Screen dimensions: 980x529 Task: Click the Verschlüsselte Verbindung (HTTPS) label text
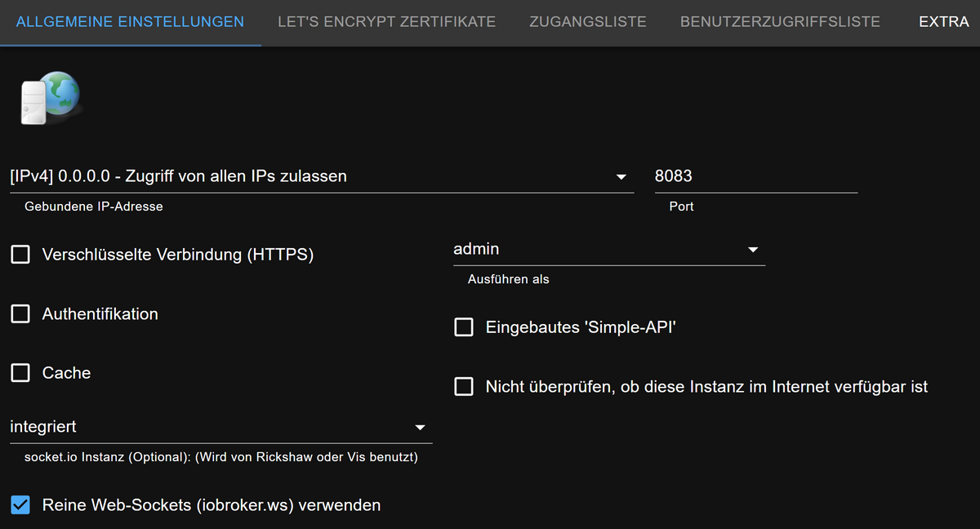(x=178, y=255)
